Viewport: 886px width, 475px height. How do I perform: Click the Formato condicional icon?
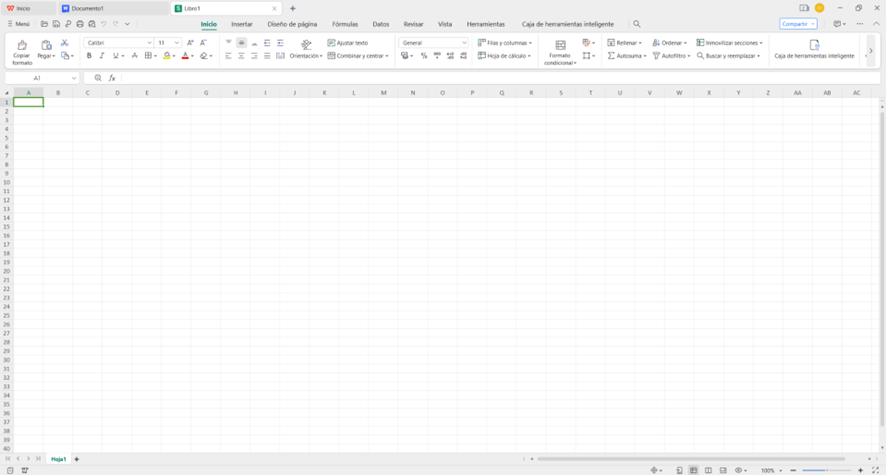coord(560,46)
